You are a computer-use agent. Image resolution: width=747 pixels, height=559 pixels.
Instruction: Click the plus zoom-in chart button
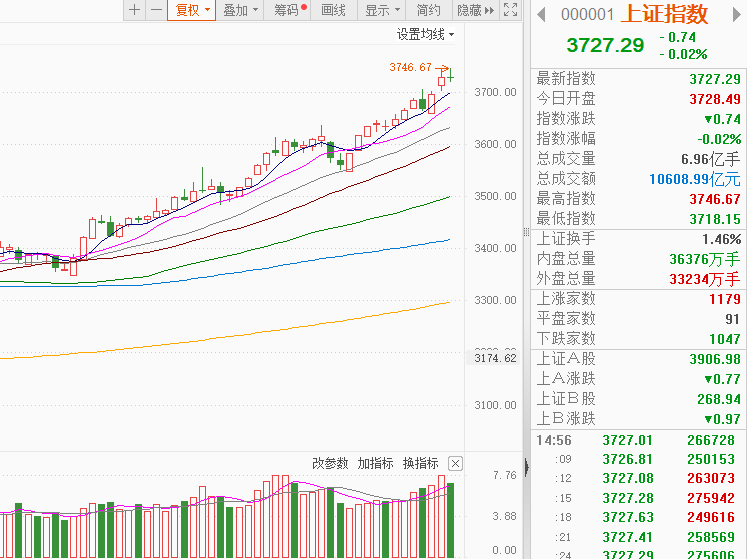point(134,10)
